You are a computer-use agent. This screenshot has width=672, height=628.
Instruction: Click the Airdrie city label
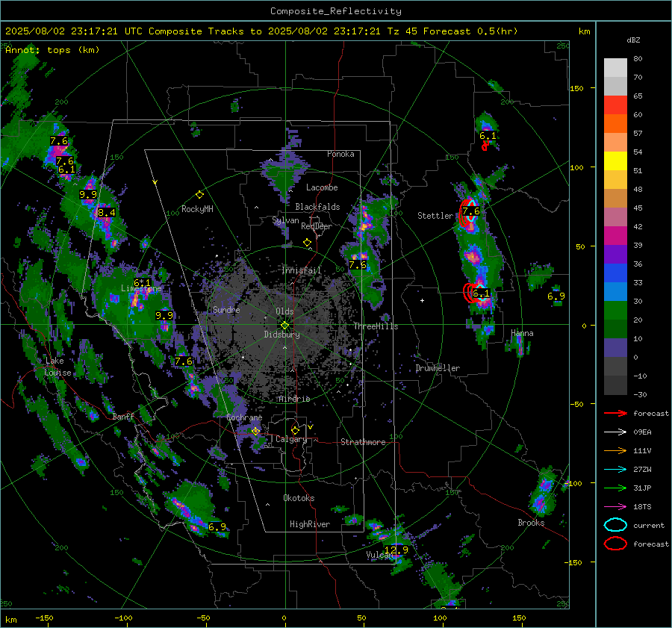[294, 399]
